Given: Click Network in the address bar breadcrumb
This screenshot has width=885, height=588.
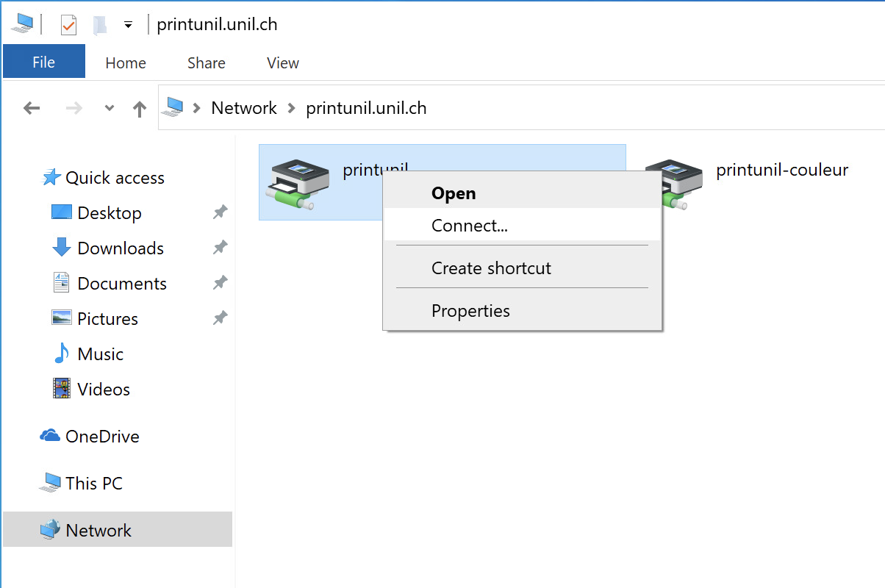Looking at the screenshot, I should coord(244,108).
